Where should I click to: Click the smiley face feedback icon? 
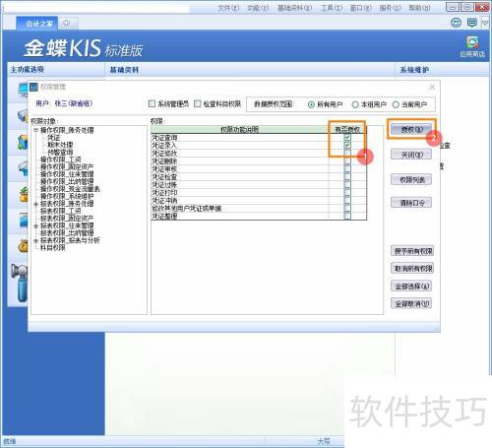pyautogui.click(x=456, y=23)
